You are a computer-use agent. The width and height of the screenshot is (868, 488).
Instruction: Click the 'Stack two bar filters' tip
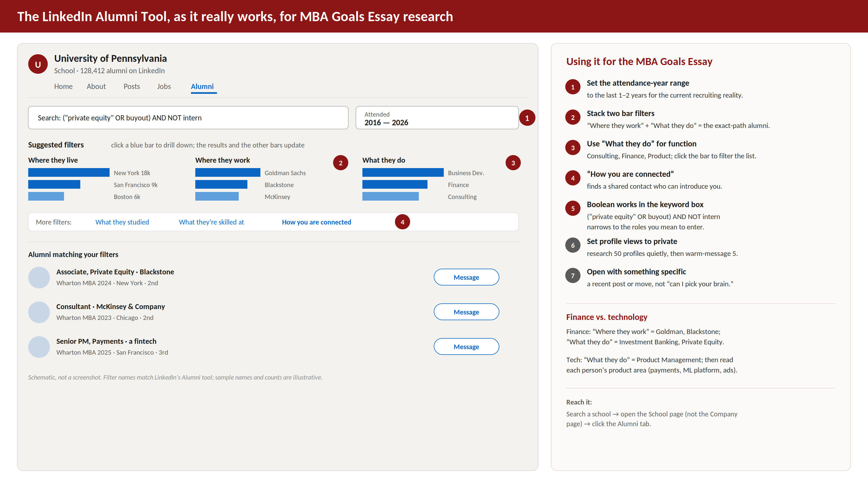pos(621,113)
